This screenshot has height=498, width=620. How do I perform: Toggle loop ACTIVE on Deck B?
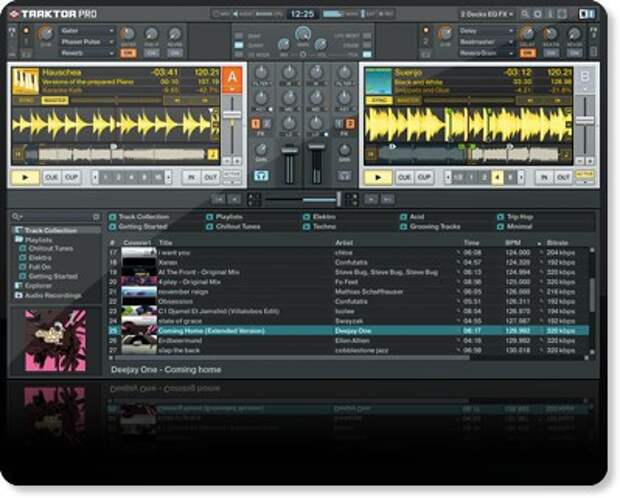(585, 175)
